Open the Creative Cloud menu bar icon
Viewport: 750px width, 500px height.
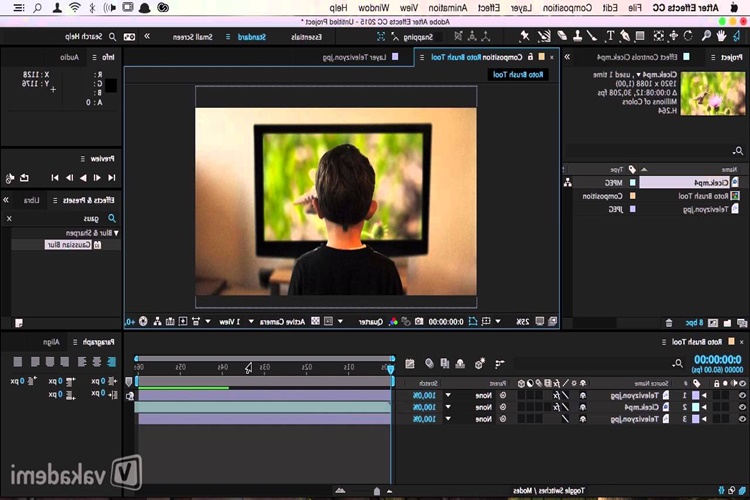coord(163,8)
